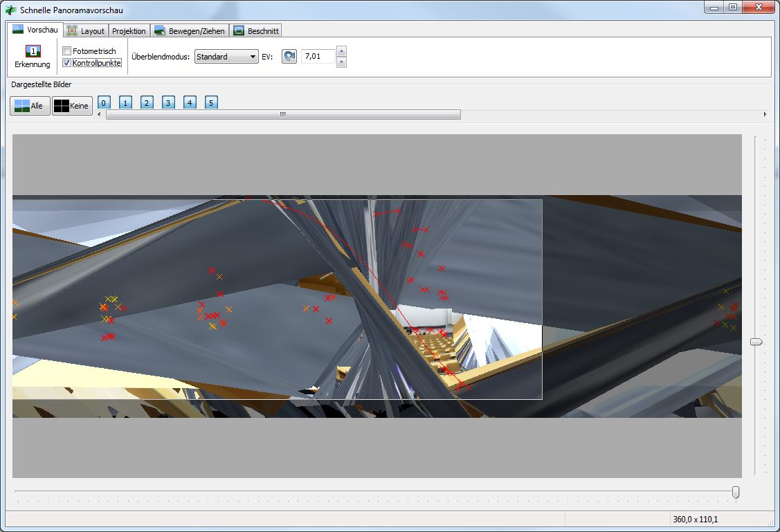Uncheck the Kontrollpunkte checkbox
Viewport: 780px width, 532px height.
pos(67,63)
